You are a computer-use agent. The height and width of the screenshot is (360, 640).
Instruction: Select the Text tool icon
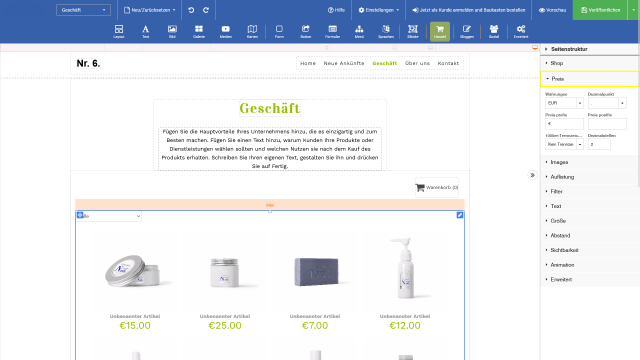pos(145,31)
